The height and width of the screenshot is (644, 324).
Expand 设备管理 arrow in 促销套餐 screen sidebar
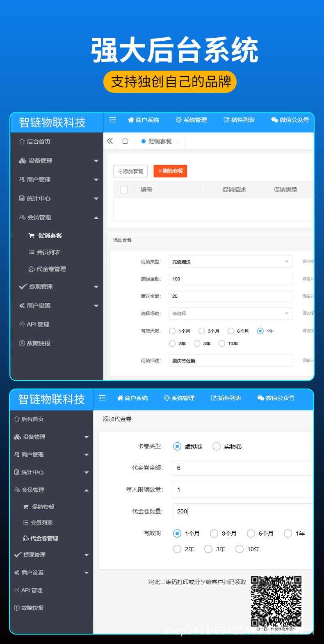click(x=96, y=161)
